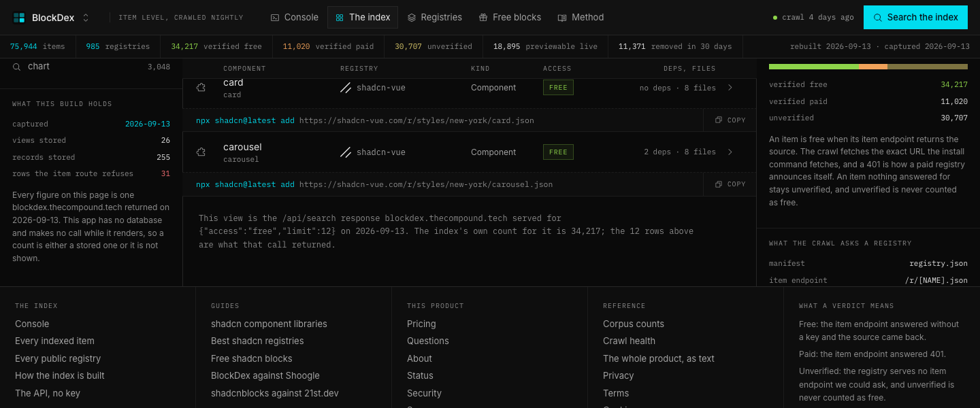
Task: Click the olive unverified bar segment
Action: point(928,67)
